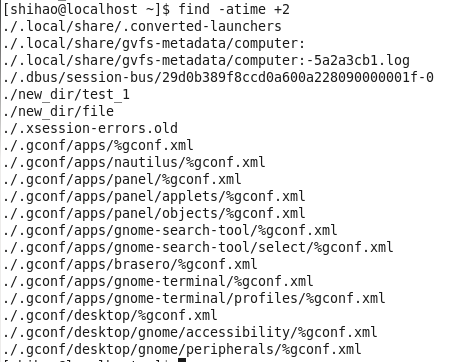450x362 pixels.
Task: Click the .xsession-errors.old line
Action: coord(90,128)
